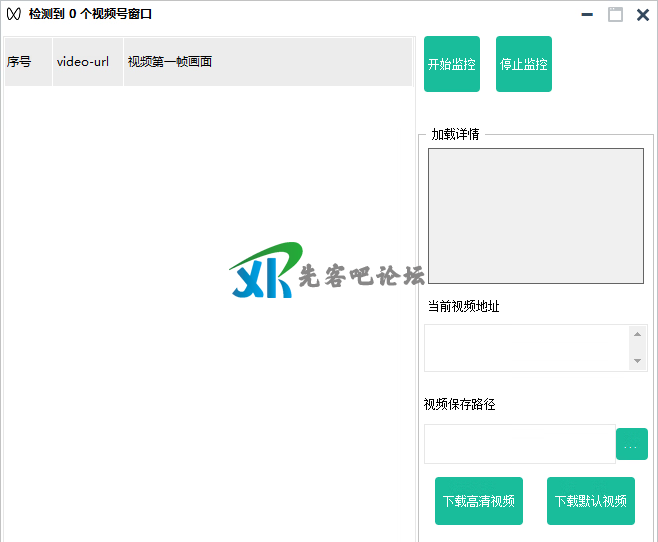Click the gray preview panel under 加载详情
Screen dimensions: 658x542
(535, 216)
